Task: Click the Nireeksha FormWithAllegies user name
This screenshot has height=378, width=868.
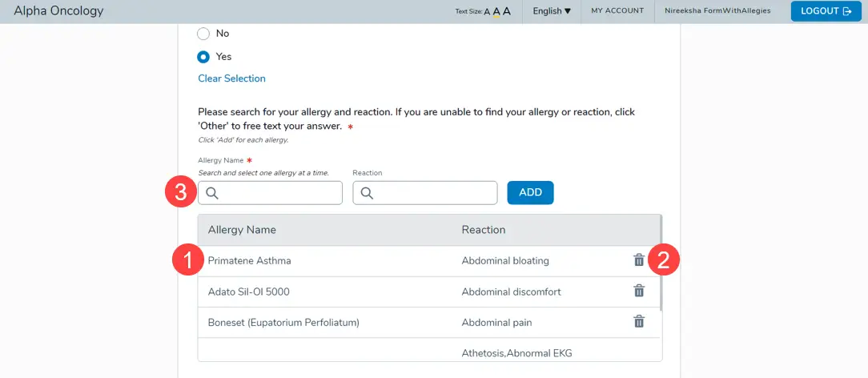Action: pos(717,11)
